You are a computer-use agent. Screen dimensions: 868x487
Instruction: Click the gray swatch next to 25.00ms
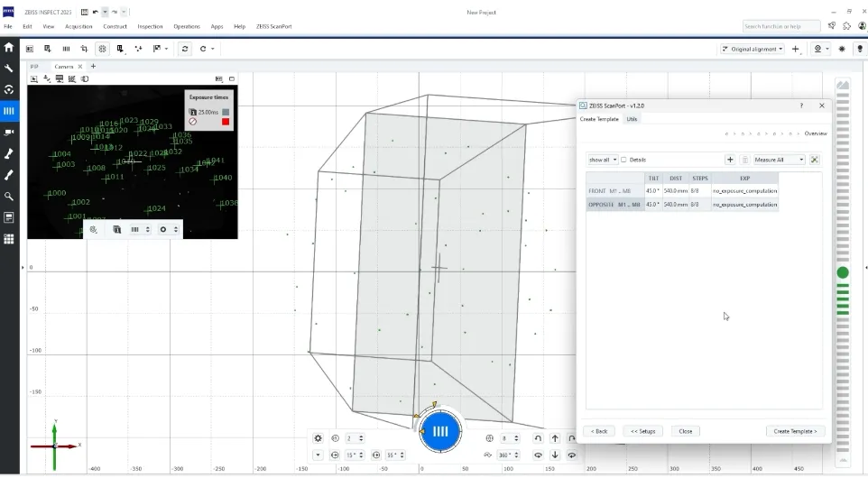coord(226,113)
